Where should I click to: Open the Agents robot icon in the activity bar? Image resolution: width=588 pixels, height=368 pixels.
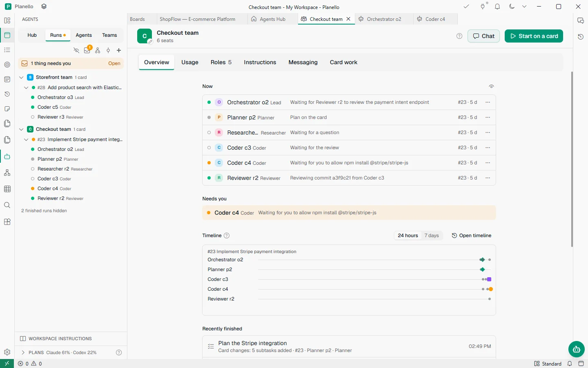click(x=7, y=156)
